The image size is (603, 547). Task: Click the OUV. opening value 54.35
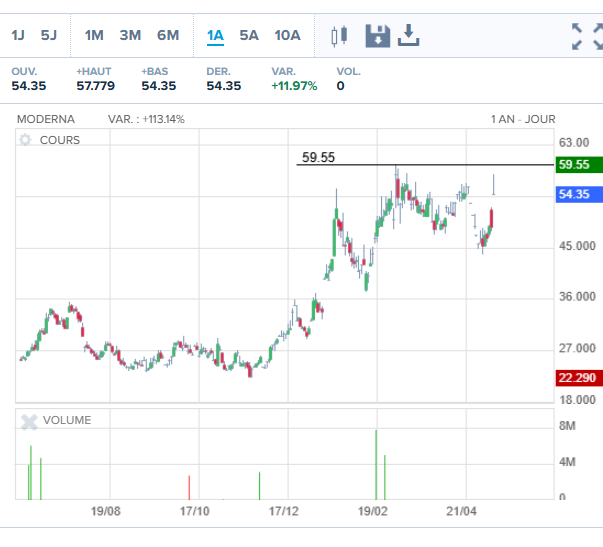(x=29, y=86)
